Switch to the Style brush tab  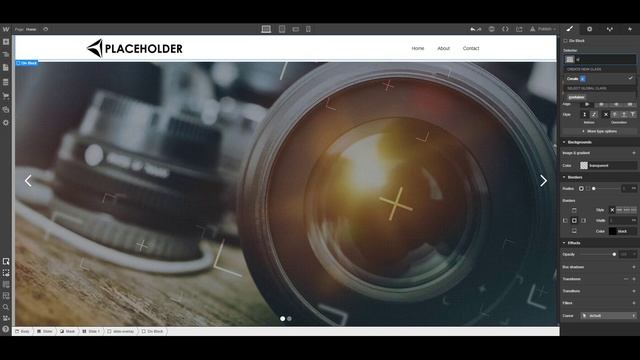(570, 29)
